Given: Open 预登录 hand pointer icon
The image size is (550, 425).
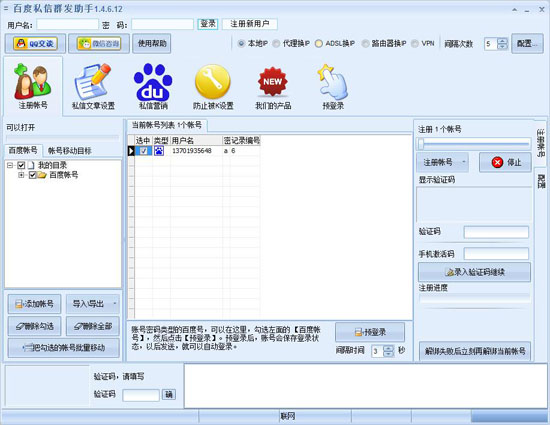Looking at the screenshot, I should tap(333, 86).
